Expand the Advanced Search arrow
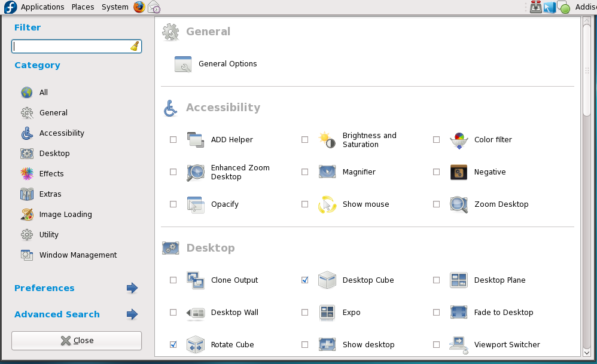The width and height of the screenshot is (597, 364). 132,314
